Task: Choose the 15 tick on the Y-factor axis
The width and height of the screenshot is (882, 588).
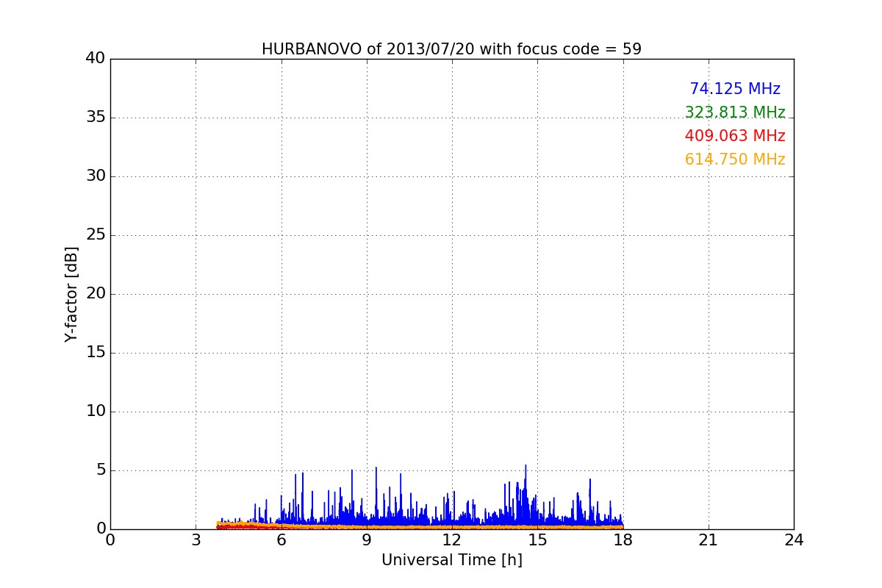Action: 96,353
